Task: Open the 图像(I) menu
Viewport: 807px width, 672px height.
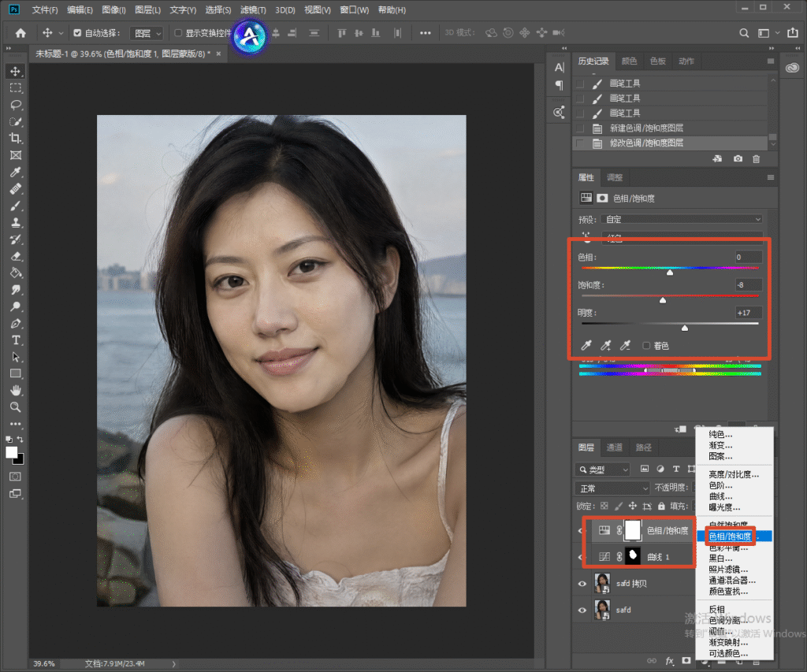Action: tap(113, 9)
